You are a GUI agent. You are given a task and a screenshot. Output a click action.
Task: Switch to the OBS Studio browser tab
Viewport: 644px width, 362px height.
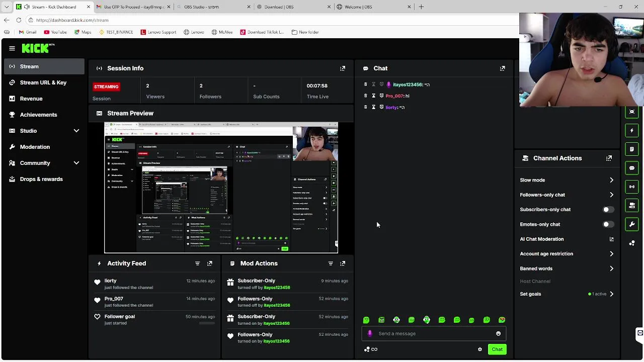213,7
